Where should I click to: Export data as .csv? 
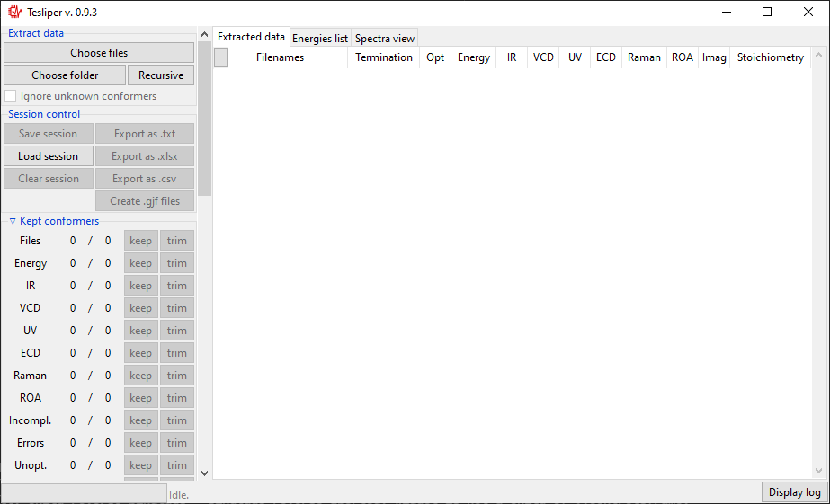(145, 179)
